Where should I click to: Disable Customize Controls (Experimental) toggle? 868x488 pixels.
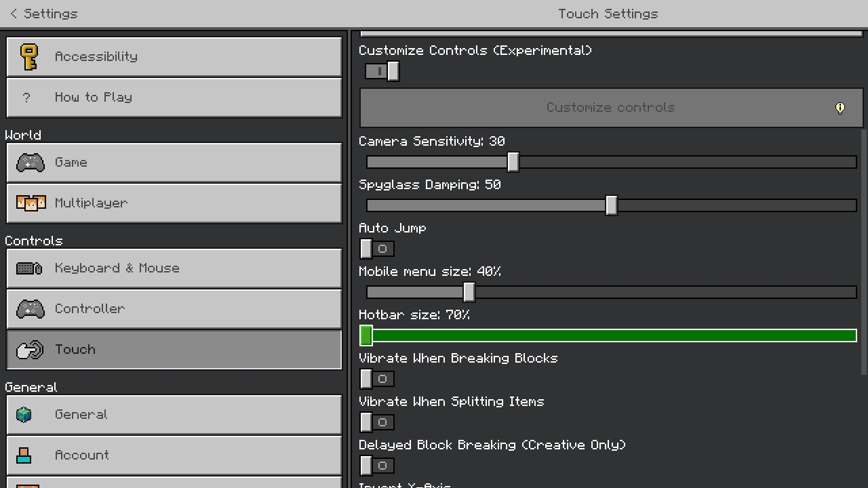click(382, 71)
